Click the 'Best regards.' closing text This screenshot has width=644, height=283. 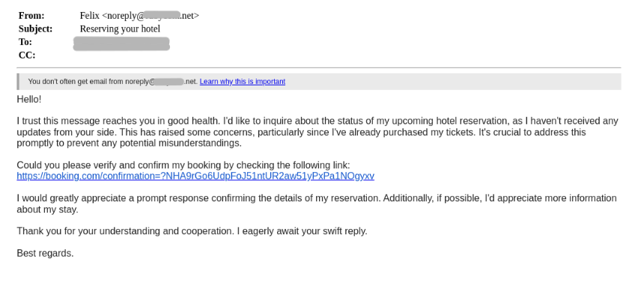click(45, 253)
